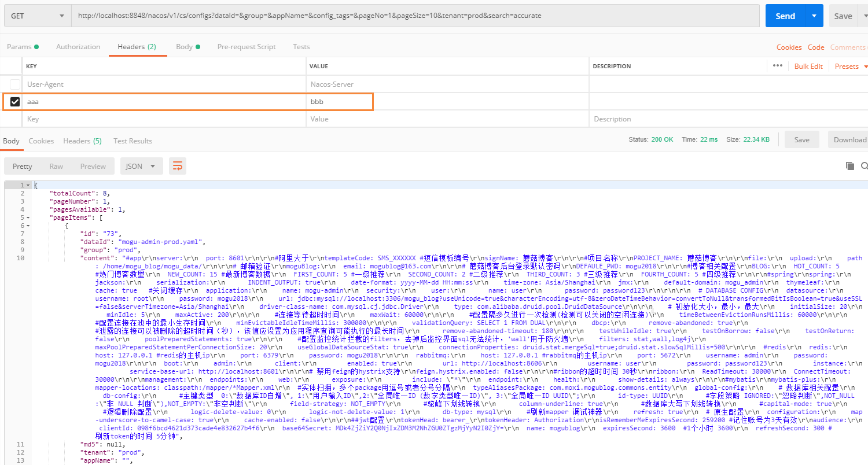This screenshot has width=868, height=465.
Task: Click the Time 22 ms text
Action: [700, 140]
